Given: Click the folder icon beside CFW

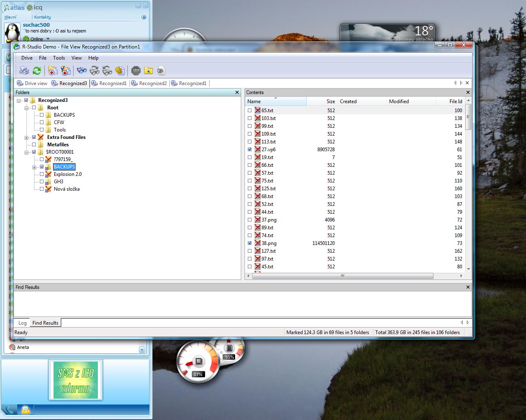Looking at the screenshot, I should pos(48,122).
